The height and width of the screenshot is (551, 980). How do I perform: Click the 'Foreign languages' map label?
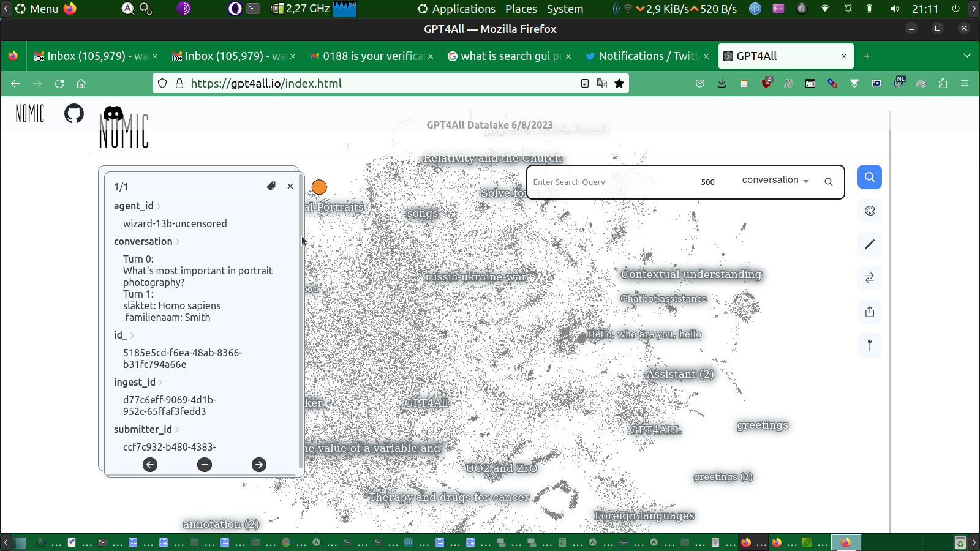point(644,515)
